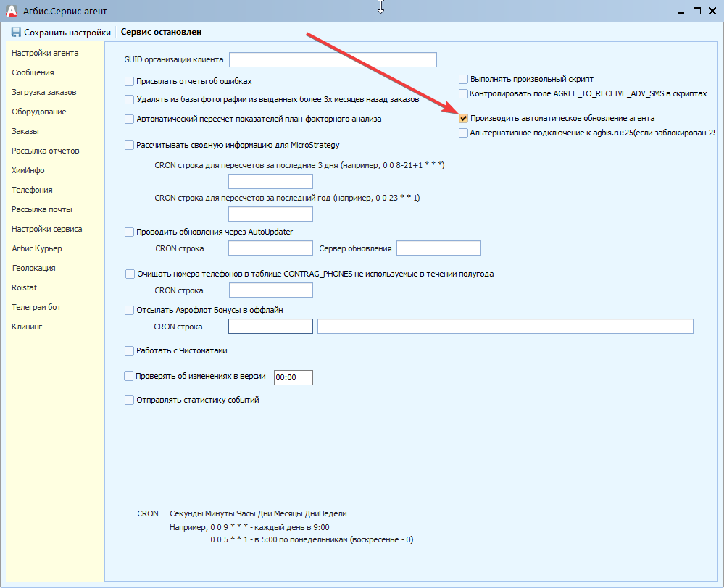Toggle Очищать номера телефонов CONTRAG_PHONES checkbox

pos(130,274)
